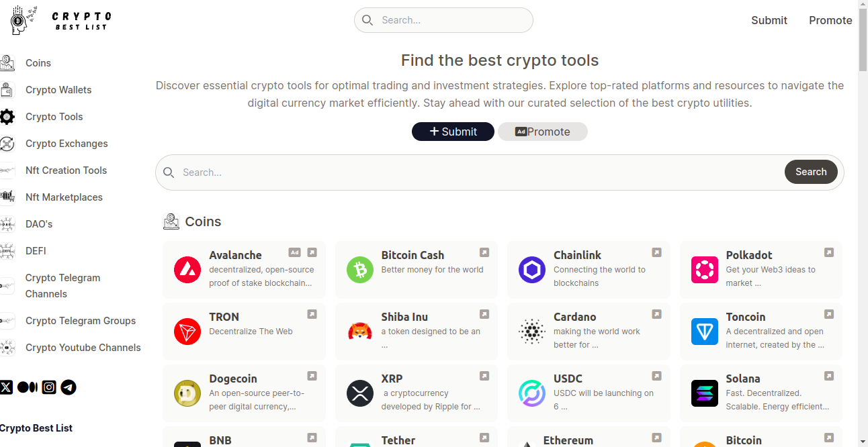The image size is (868, 447).
Task: Open Crypto Telegram Groups category
Action: pos(81,321)
